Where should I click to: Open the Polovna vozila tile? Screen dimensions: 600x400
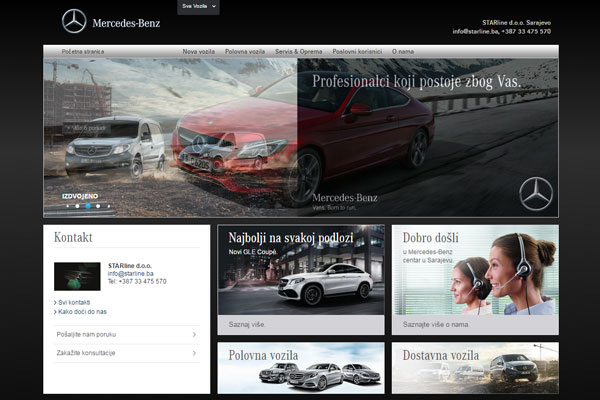point(301,368)
